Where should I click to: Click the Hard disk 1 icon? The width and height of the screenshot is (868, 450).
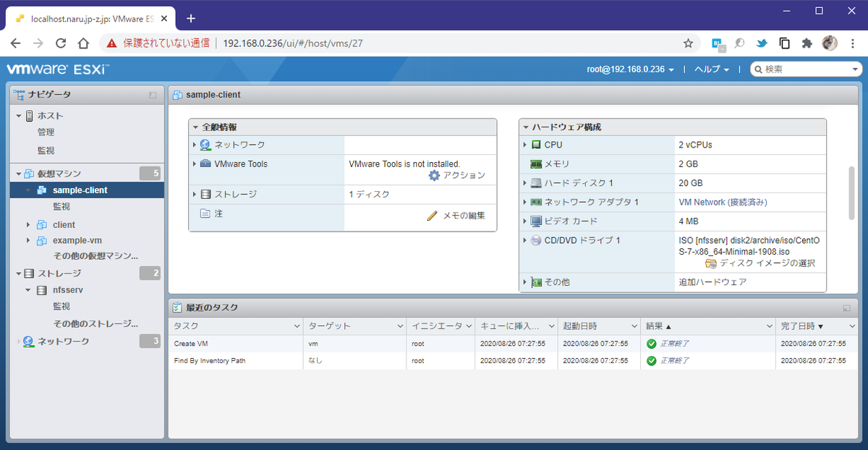pyautogui.click(x=536, y=183)
